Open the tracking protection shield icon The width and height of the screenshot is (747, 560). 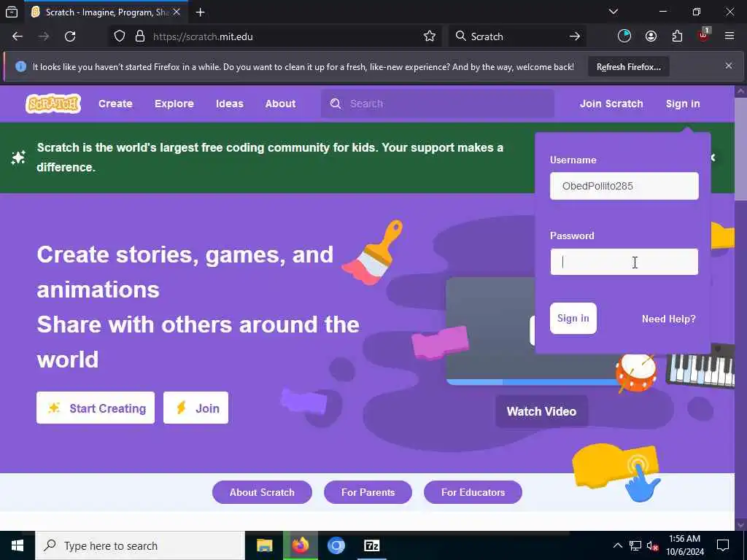[x=120, y=36]
